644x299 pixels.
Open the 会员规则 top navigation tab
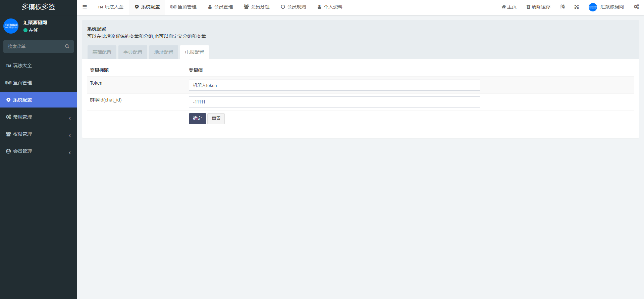[293, 7]
